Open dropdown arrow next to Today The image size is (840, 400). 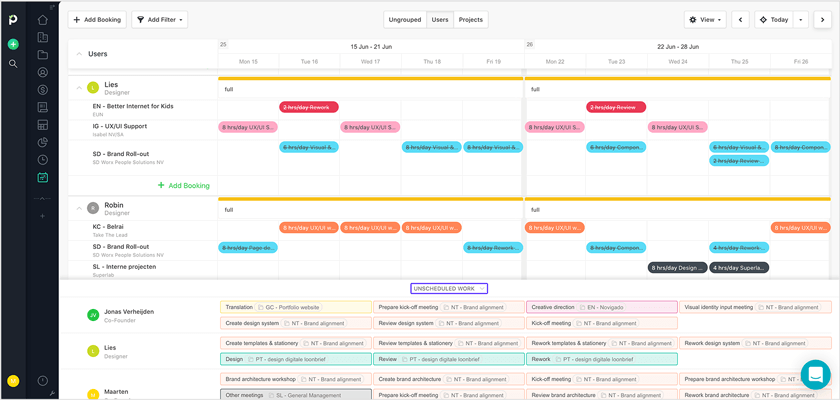click(800, 20)
